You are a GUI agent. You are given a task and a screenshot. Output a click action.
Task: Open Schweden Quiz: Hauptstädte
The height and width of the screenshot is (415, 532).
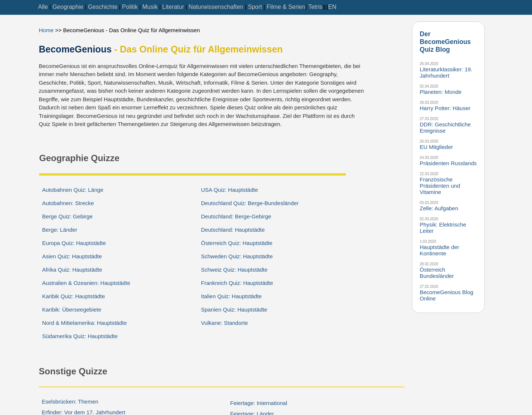pos(237,256)
